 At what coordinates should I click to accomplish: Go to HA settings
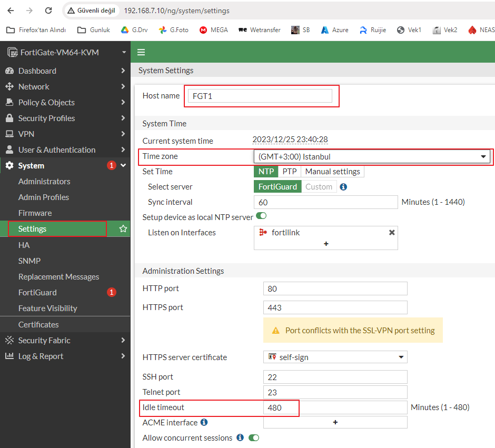(24, 245)
